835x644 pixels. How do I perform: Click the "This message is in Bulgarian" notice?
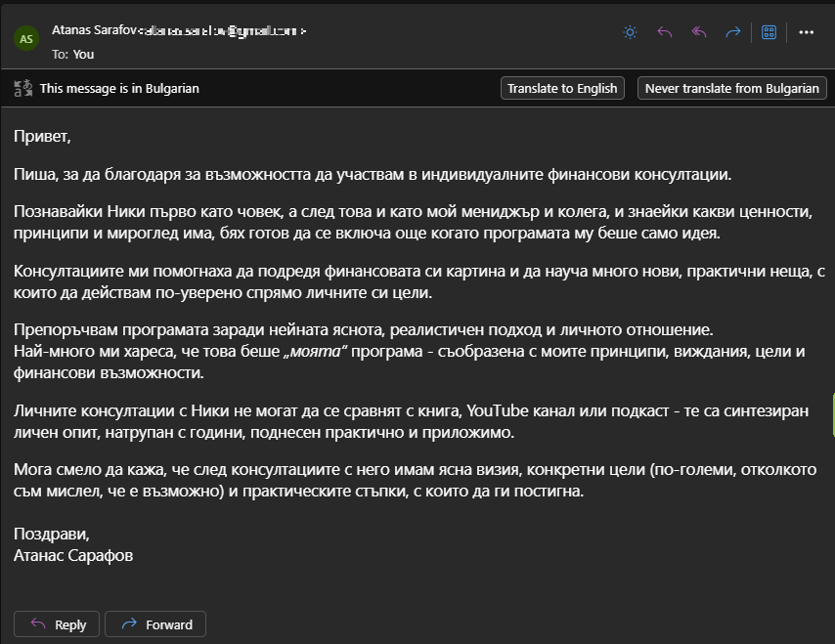point(119,88)
